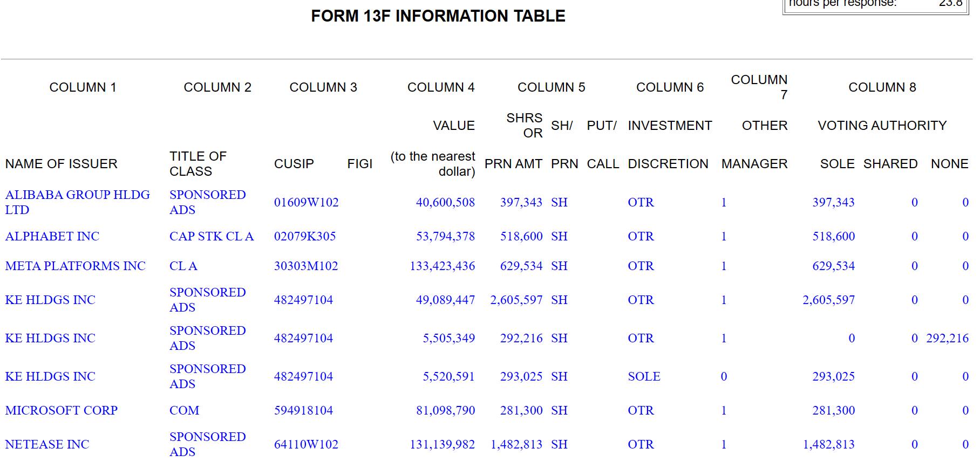Open the MICROSOFT CORP issuer entry

point(61,410)
